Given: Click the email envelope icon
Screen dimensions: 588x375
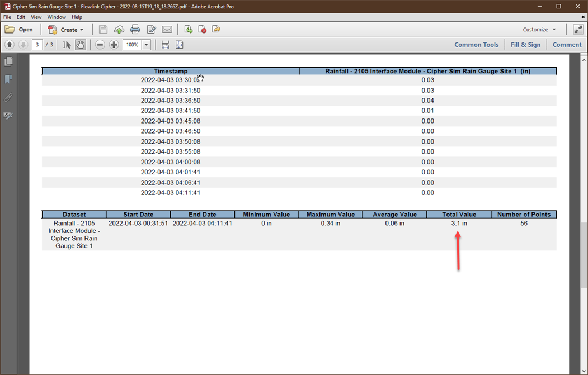Looking at the screenshot, I should [x=167, y=30].
